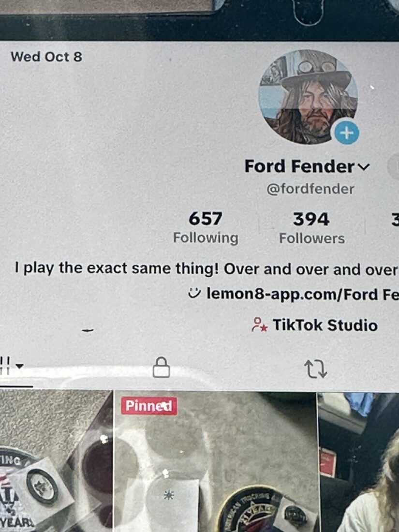Screen dimensions: 399x532
Task: Open the Pinned video thumbnail
Action: tap(215, 461)
